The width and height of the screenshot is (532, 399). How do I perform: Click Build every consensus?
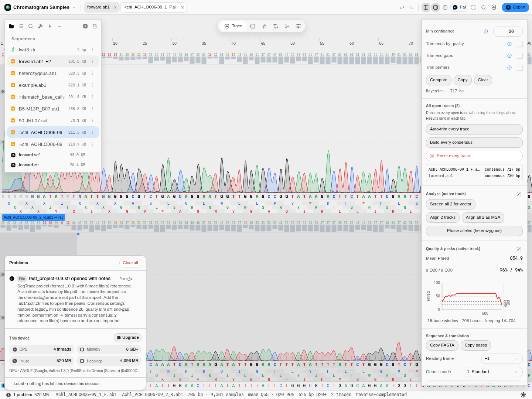click(474, 143)
